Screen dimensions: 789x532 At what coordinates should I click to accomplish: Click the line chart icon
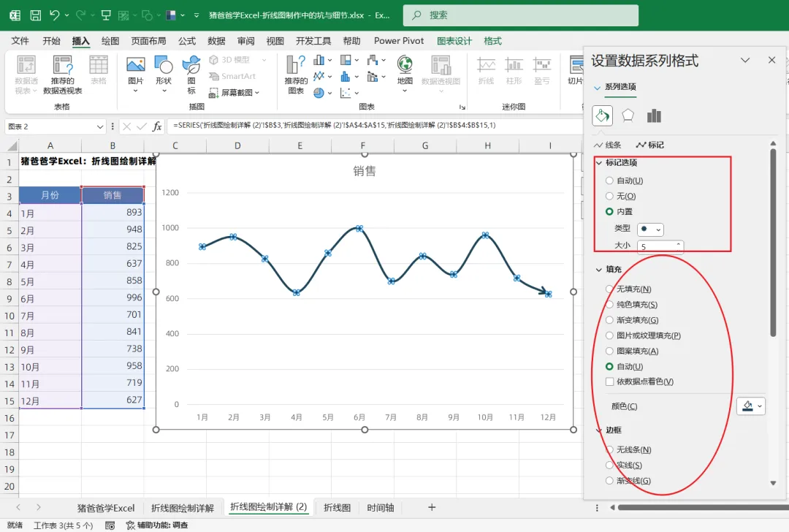(319, 77)
